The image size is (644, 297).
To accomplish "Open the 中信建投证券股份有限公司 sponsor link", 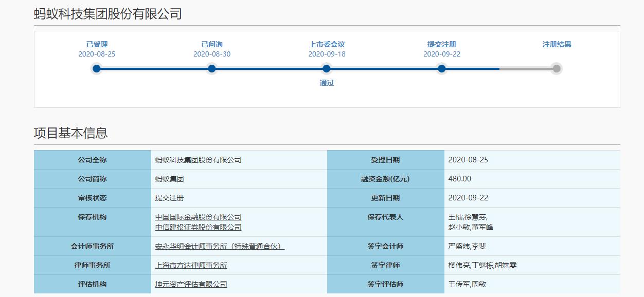I will (x=198, y=227).
